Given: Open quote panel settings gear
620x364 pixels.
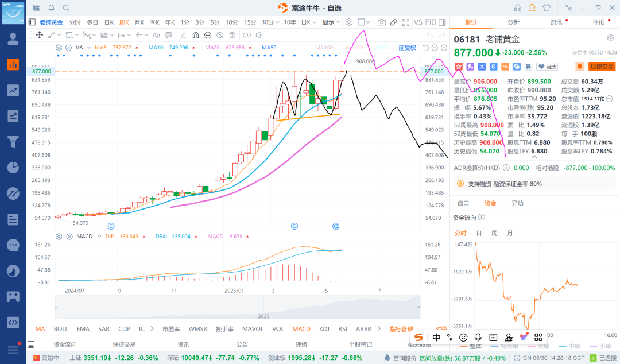Looking at the screenshot, I should point(611,38).
